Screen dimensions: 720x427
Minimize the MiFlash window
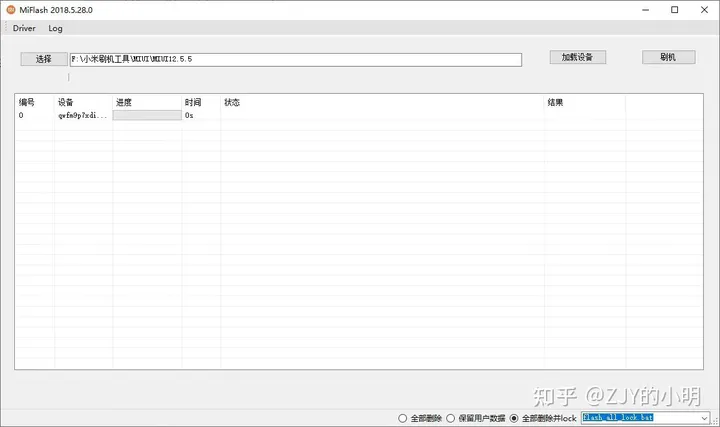coord(646,10)
